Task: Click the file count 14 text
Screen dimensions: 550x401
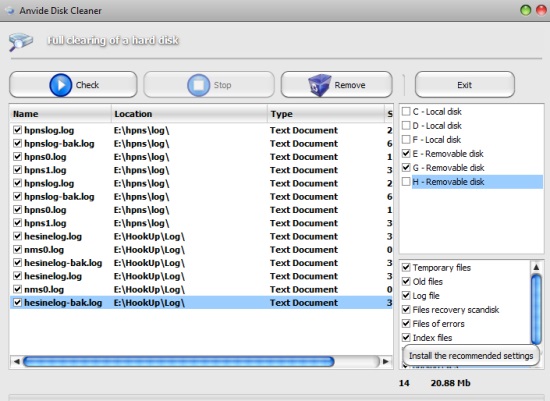Action: [404, 383]
